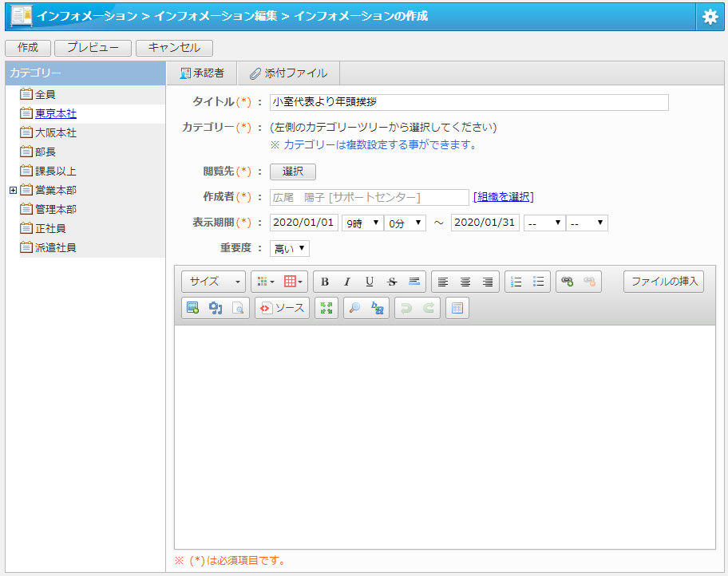Click the underline formatting icon

click(x=369, y=282)
